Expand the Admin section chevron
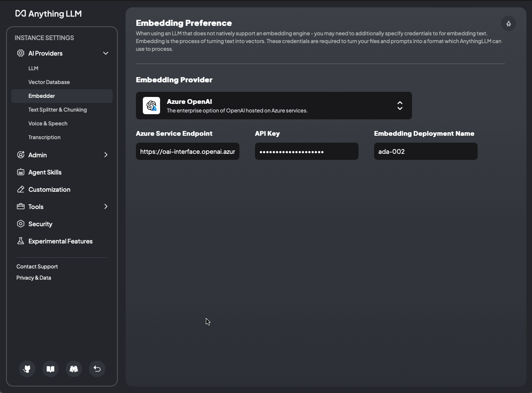This screenshot has height=393, width=532. (x=106, y=155)
